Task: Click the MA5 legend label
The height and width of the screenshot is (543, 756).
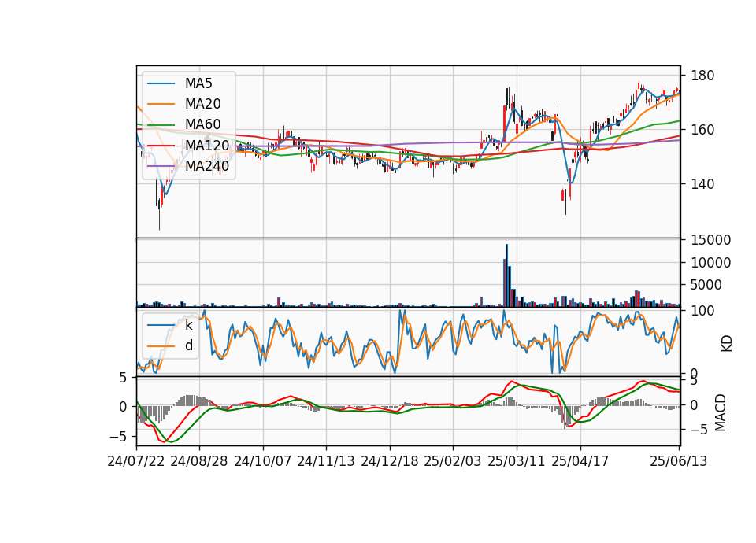Action: (198, 83)
